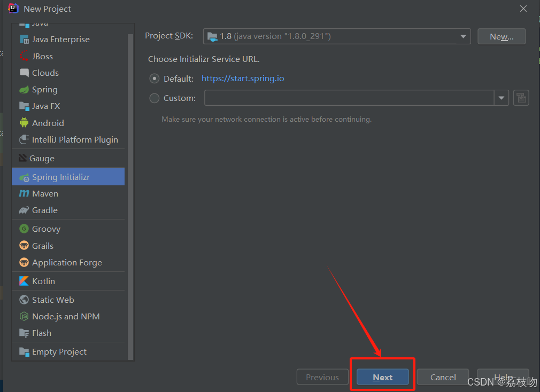Choose Java Enterprise in project type list
Viewport: 540px width, 392px height.
(68, 40)
